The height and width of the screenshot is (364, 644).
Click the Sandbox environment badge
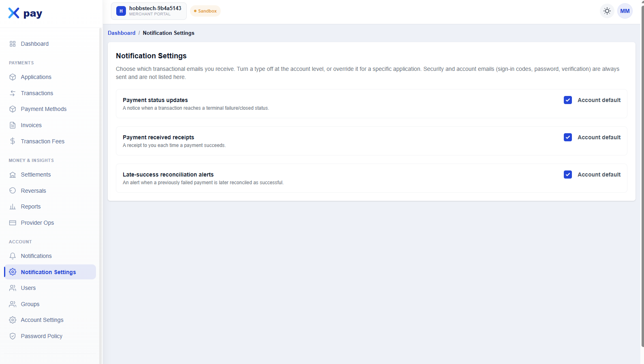205,11
